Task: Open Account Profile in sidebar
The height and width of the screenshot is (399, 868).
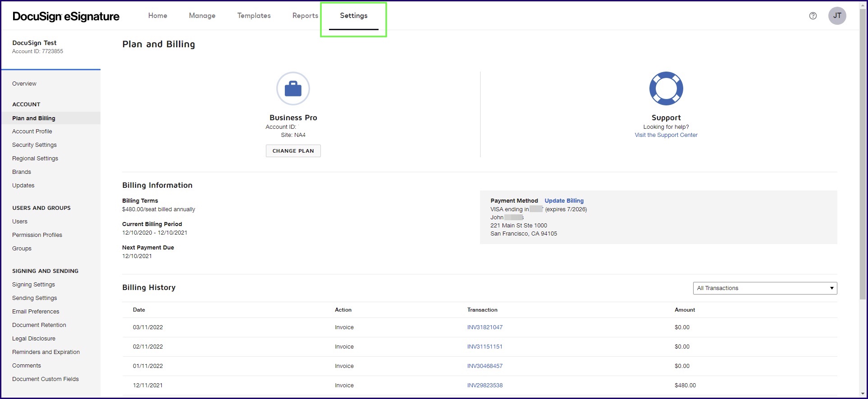Action: (x=32, y=131)
